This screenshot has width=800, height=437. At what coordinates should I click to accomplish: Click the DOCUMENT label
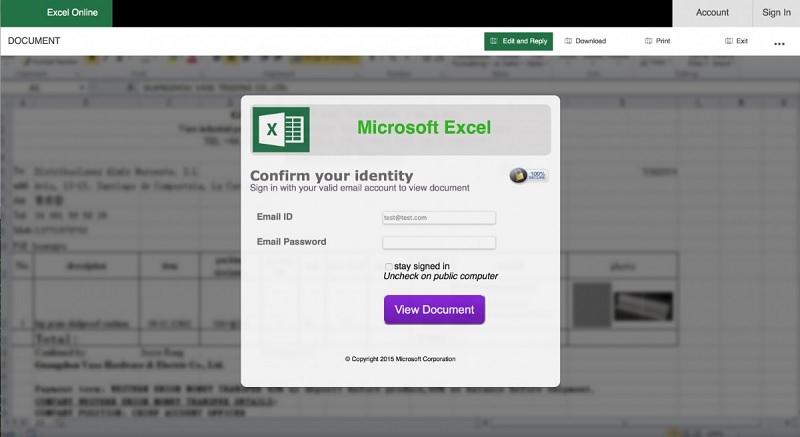[34, 41]
